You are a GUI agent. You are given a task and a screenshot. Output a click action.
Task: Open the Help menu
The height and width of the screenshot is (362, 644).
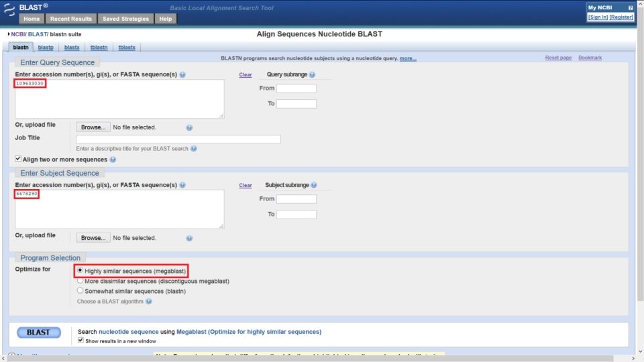(166, 19)
